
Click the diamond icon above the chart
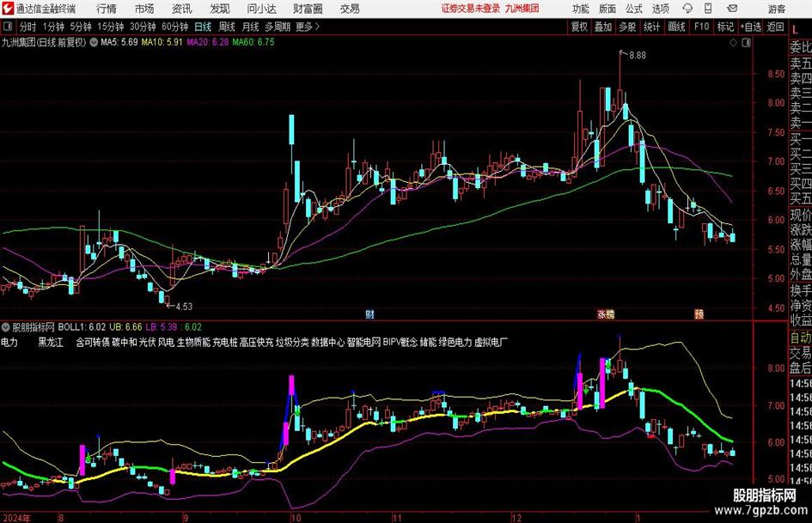pyautogui.click(x=733, y=43)
